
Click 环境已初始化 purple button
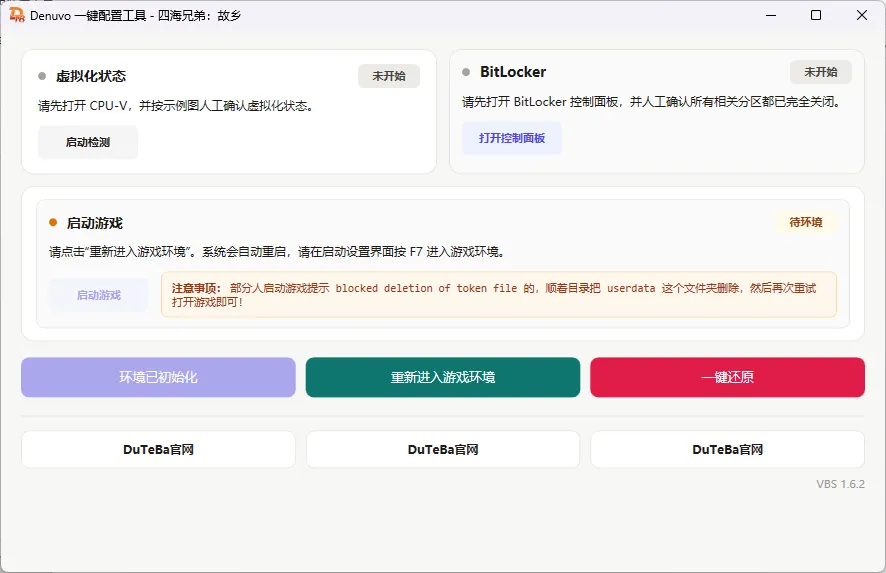click(158, 377)
